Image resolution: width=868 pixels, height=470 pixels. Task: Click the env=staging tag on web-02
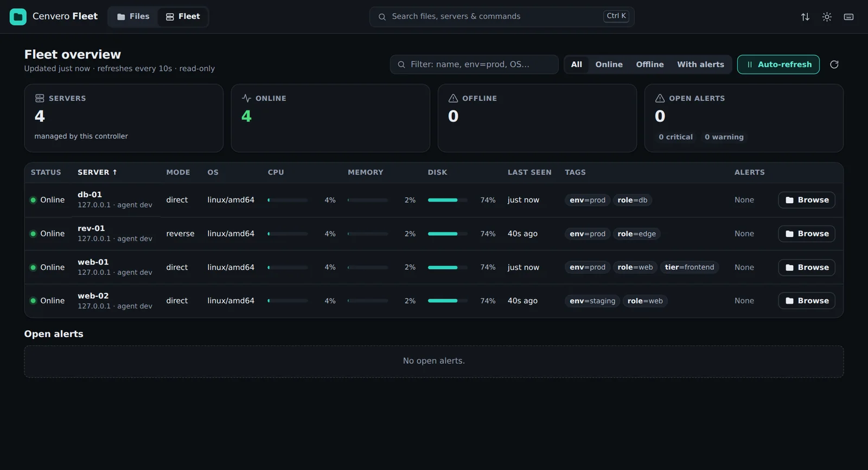[592, 301]
